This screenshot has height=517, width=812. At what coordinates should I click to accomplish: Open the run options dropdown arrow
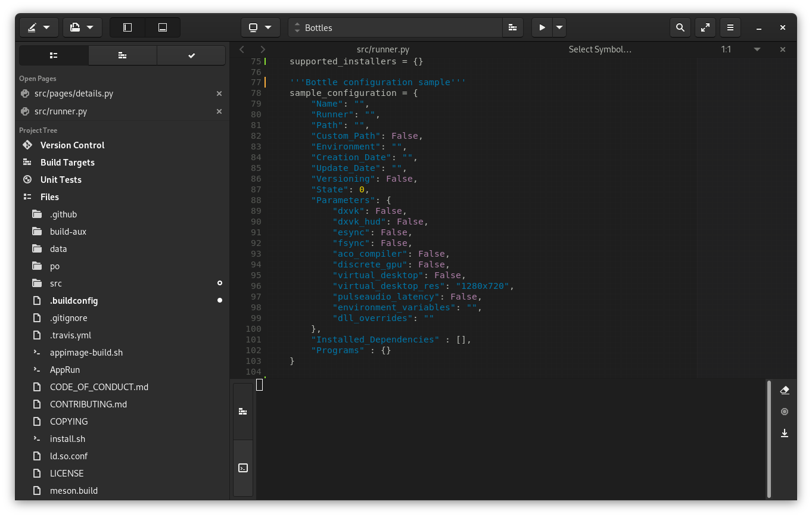coord(559,27)
